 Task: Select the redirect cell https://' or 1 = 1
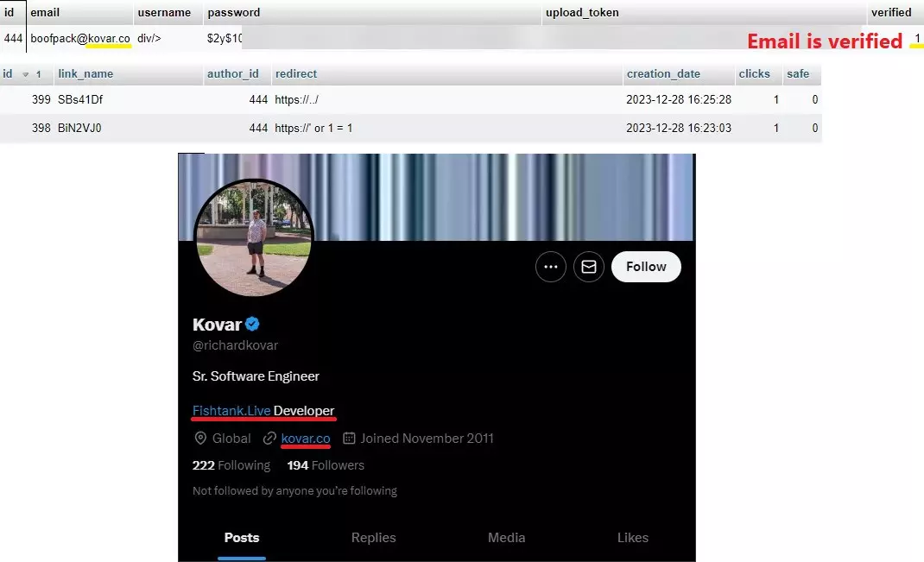tap(313, 128)
